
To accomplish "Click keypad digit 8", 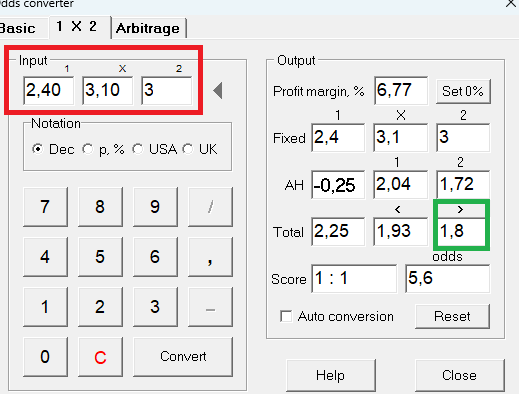I will coord(100,207).
